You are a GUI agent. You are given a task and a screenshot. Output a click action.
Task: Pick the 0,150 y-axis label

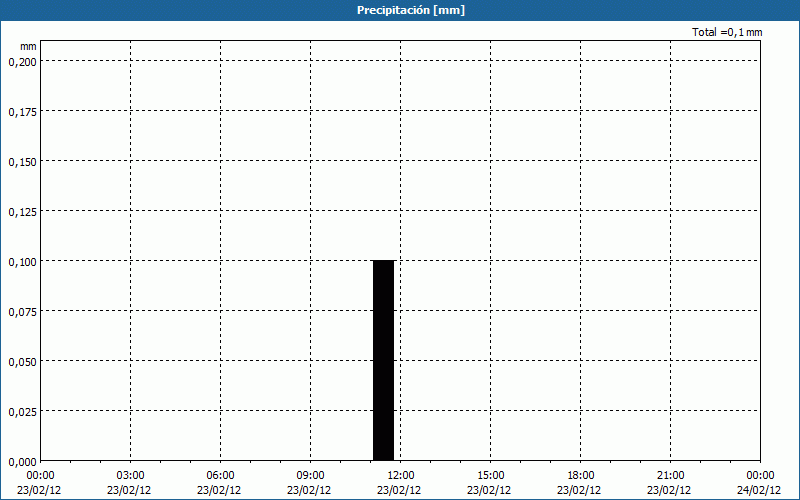pos(22,161)
